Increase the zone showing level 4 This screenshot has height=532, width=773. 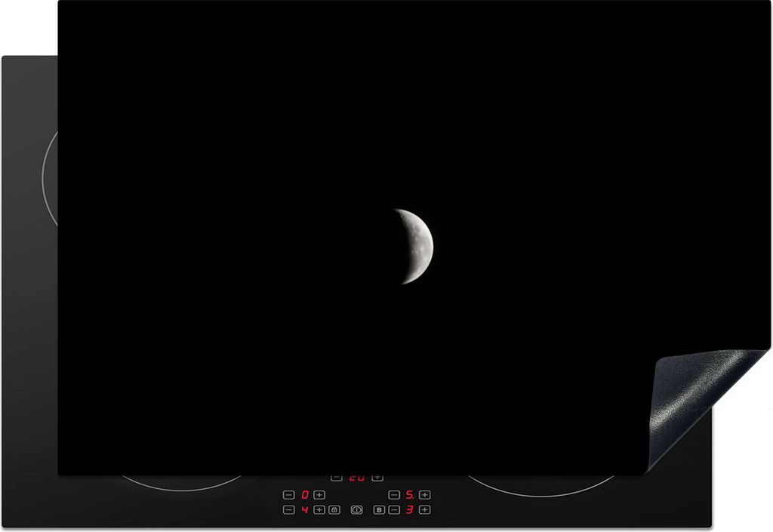(x=319, y=510)
